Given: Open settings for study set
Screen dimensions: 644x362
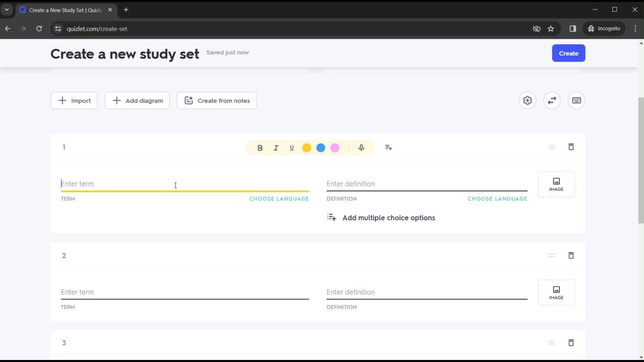Looking at the screenshot, I should pos(527,101).
